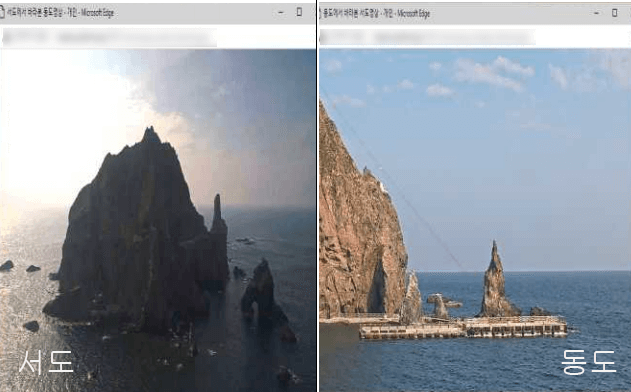Select the right window title bar text
Viewport: 631px width, 392px height.
[377, 13]
